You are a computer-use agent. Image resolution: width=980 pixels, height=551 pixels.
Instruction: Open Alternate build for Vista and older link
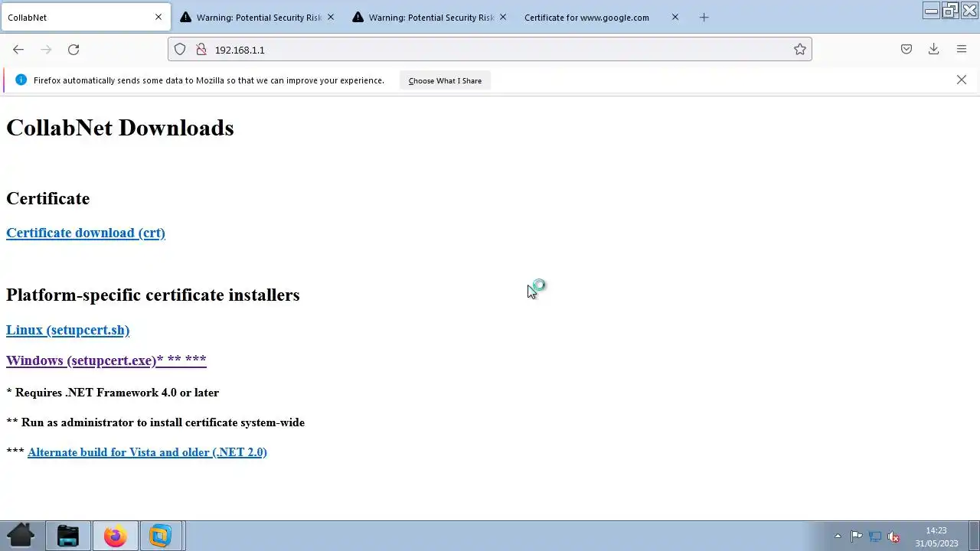click(x=147, y=452)
